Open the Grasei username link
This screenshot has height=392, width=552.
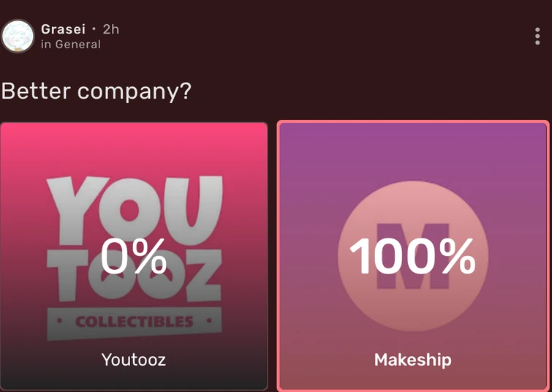(64, 29)
